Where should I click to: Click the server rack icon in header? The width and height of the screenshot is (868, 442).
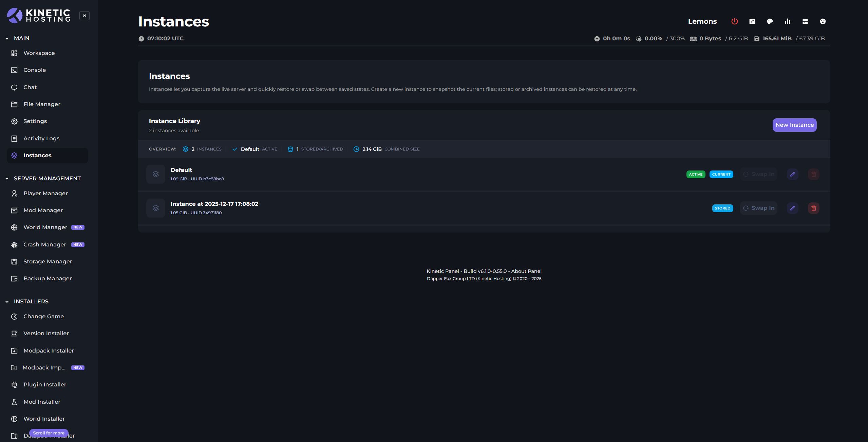tap(805, 21)
